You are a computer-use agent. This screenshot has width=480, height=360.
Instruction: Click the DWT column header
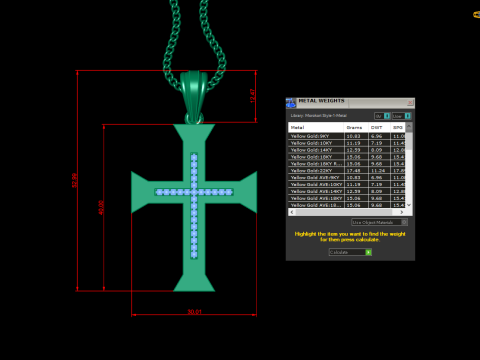point(379,127)
